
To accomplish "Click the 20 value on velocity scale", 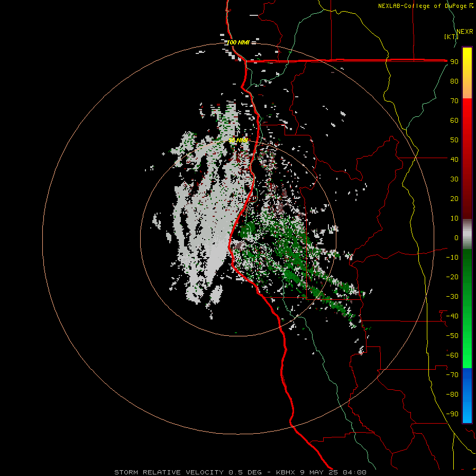I will (454, 198).
